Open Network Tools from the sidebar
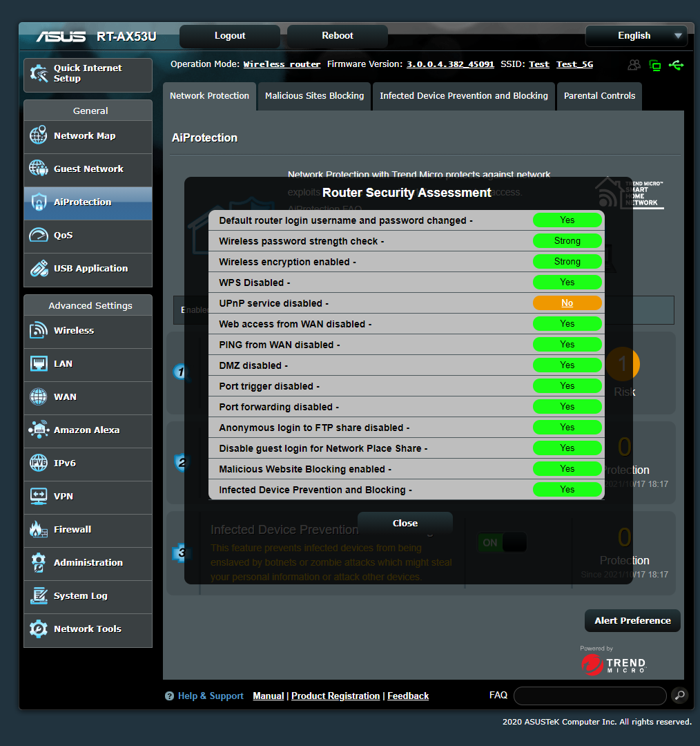 coord(88,629)
